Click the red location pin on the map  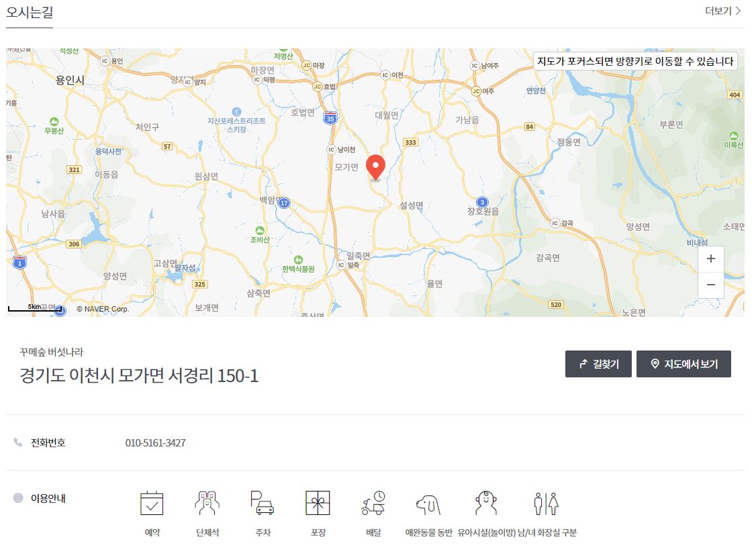(x=375, y=168)
